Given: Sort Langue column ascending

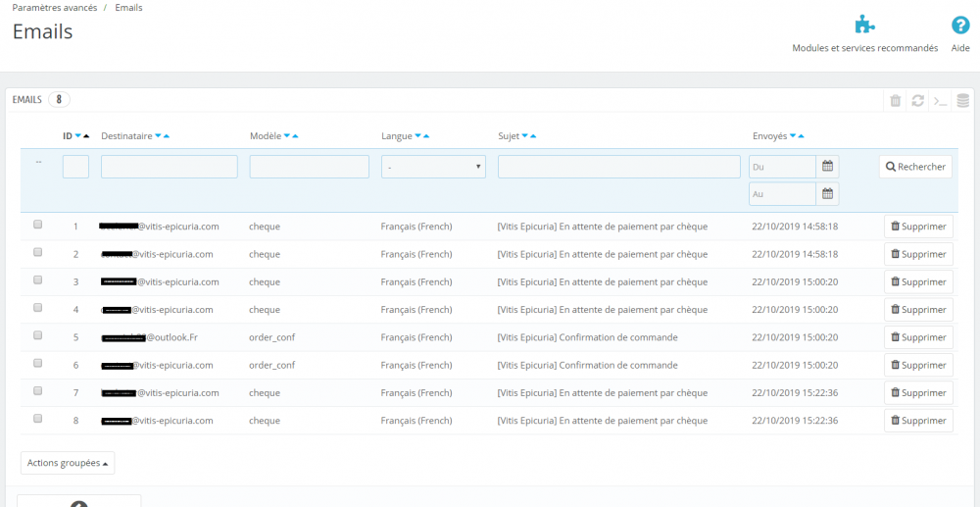Looking at the screenshot, I should tap(425, 135).
